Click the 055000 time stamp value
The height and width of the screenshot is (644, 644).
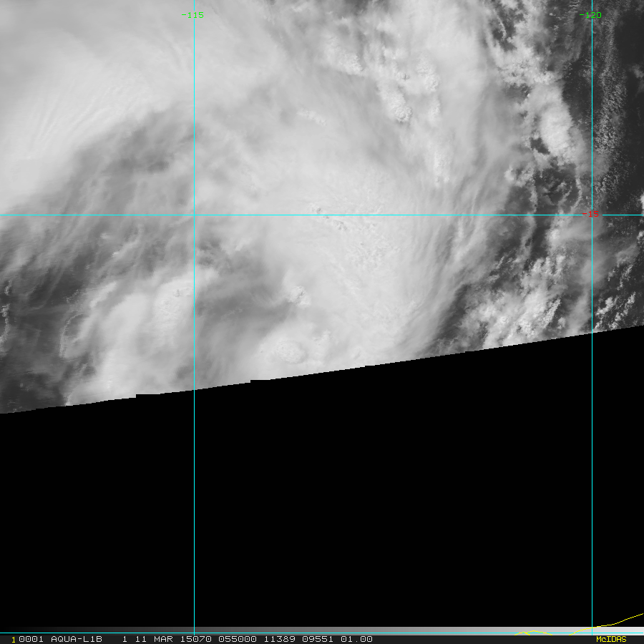[x=238, y=639]
